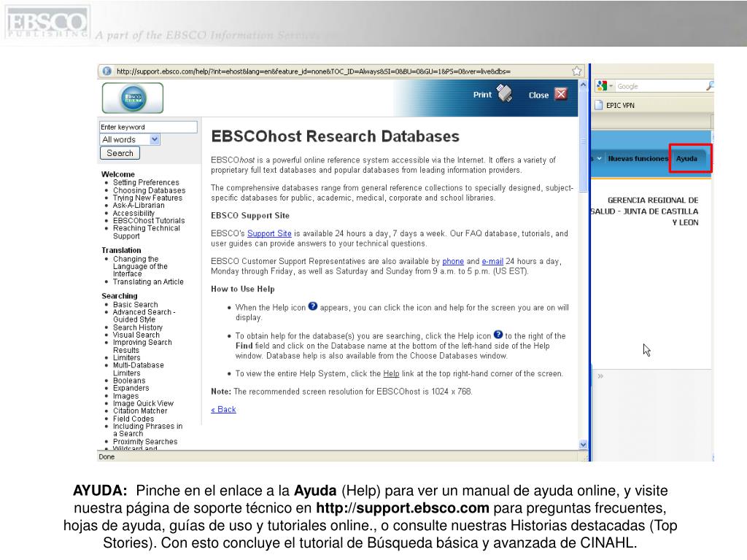Close the help window with red X

pyautogui.click(x=561, y=94)
